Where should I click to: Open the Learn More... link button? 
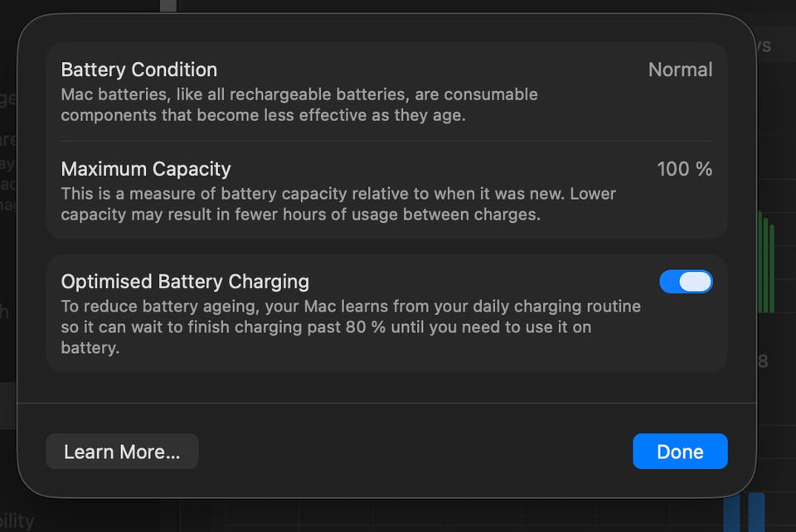coord(122,452)
